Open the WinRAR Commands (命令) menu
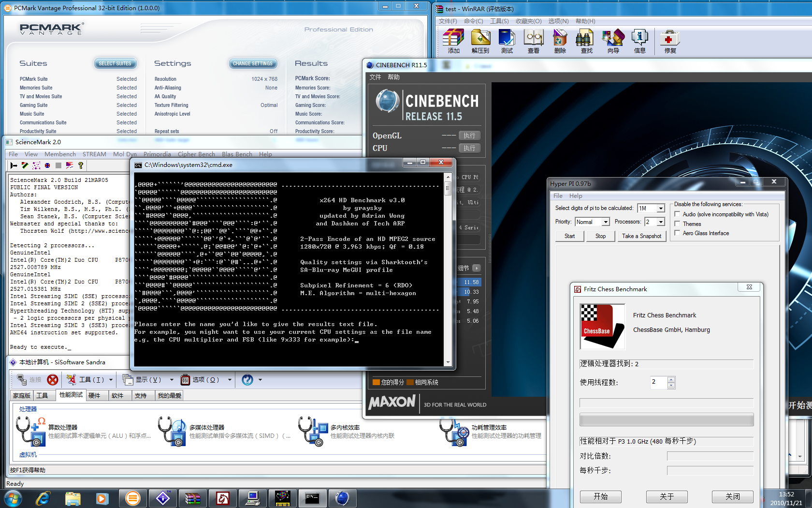This screenshot has height=508, width=812. coord(473,21)
